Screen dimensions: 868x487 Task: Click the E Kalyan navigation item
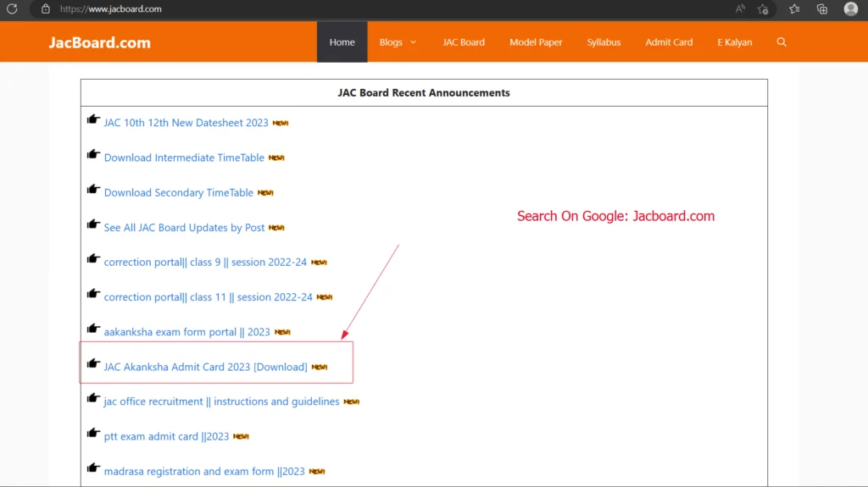(x=734, y=42)
